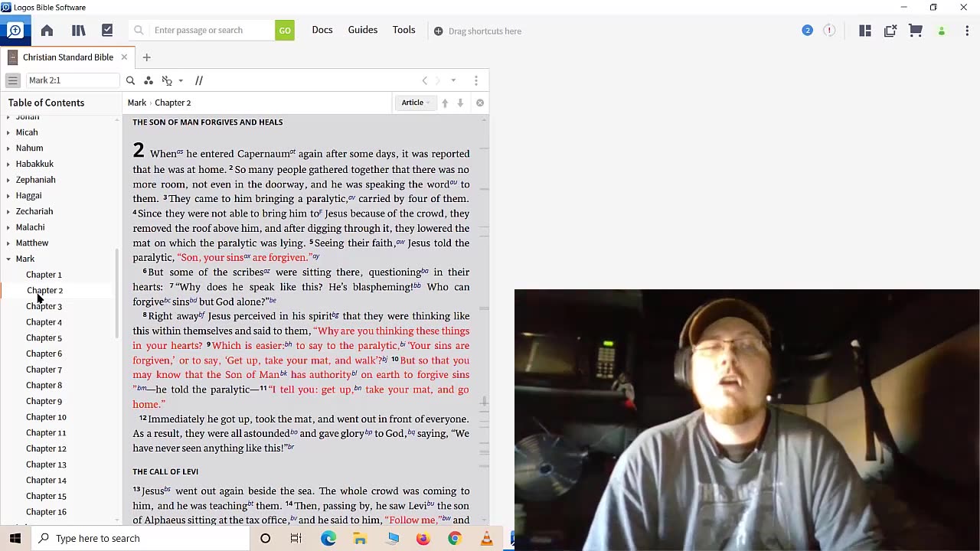Open the Library books icon
The image size is (980, 551).
78,31
